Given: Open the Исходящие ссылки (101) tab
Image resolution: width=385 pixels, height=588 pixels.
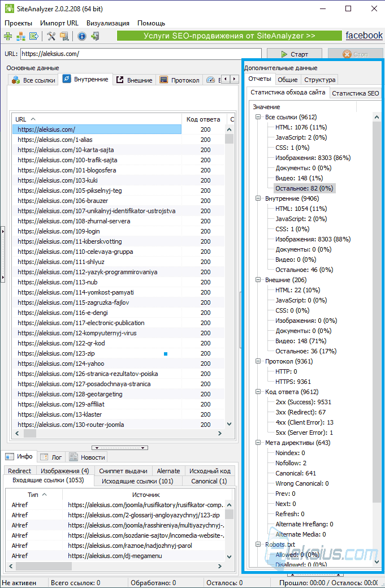Looking at the screenshot, I should tap(137, 481).
